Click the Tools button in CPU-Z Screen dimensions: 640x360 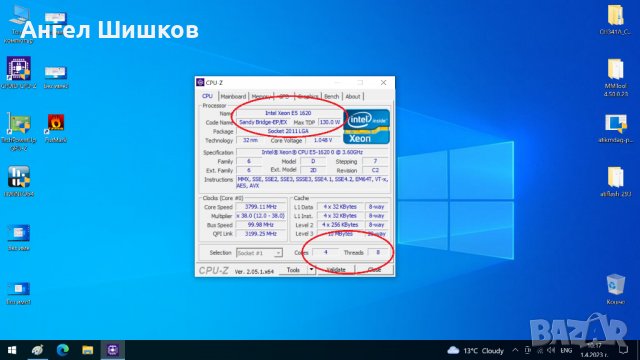pyautogui.click(x=293, y=270)
